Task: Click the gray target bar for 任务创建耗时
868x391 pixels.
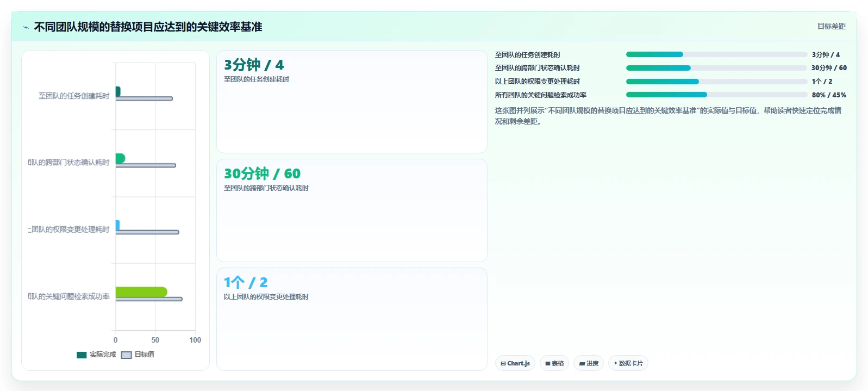Action: click(144, 98)
